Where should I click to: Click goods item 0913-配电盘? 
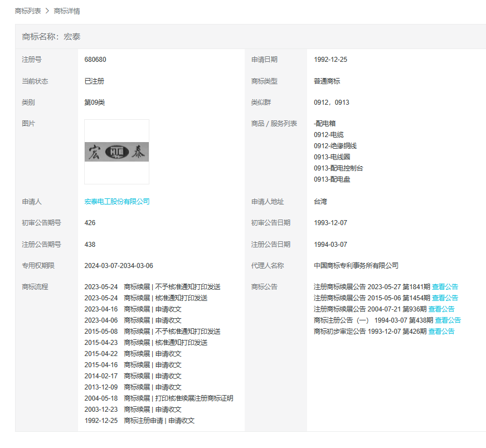(332, 179)
